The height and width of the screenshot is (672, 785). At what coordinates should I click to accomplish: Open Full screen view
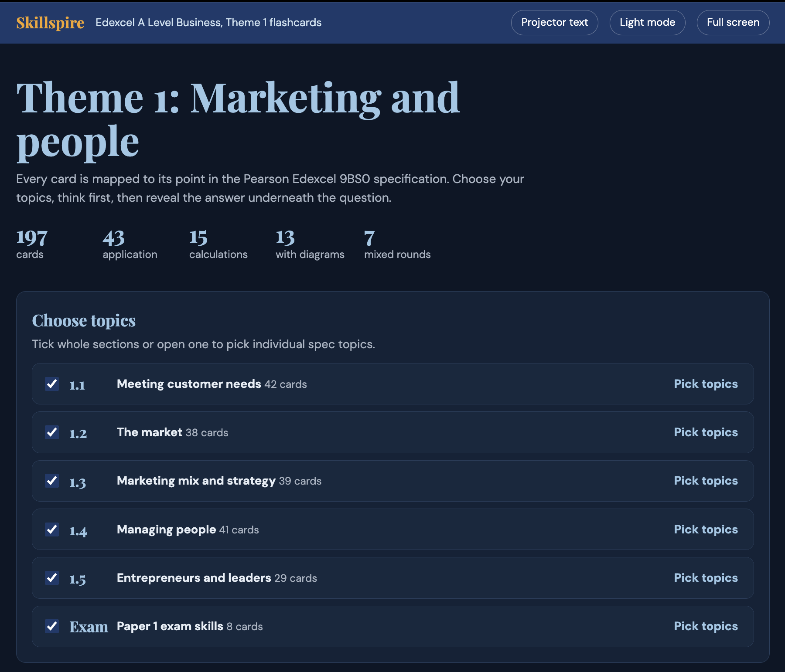(733, 23)
